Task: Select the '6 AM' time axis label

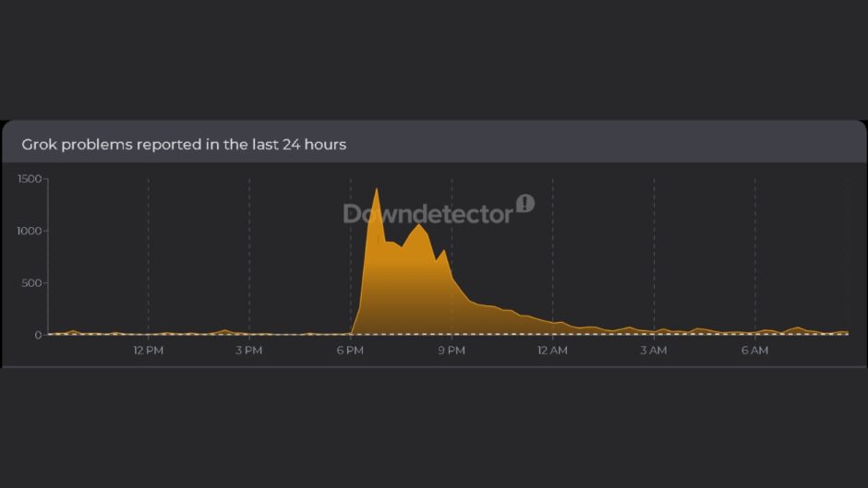Action: pos(755,351)
